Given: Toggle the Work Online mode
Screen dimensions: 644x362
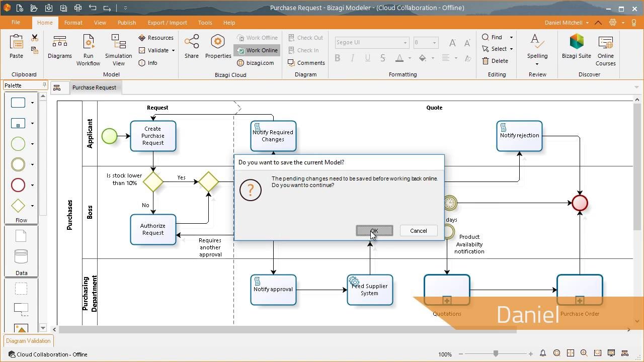Looking at the screenshot, I should [257, 50].
